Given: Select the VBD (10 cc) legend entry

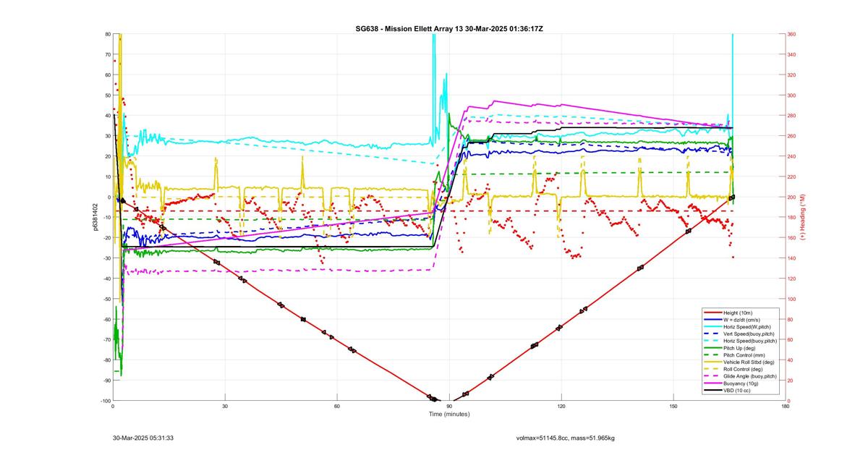Looking at the screenshot, I should pos(738,390).
